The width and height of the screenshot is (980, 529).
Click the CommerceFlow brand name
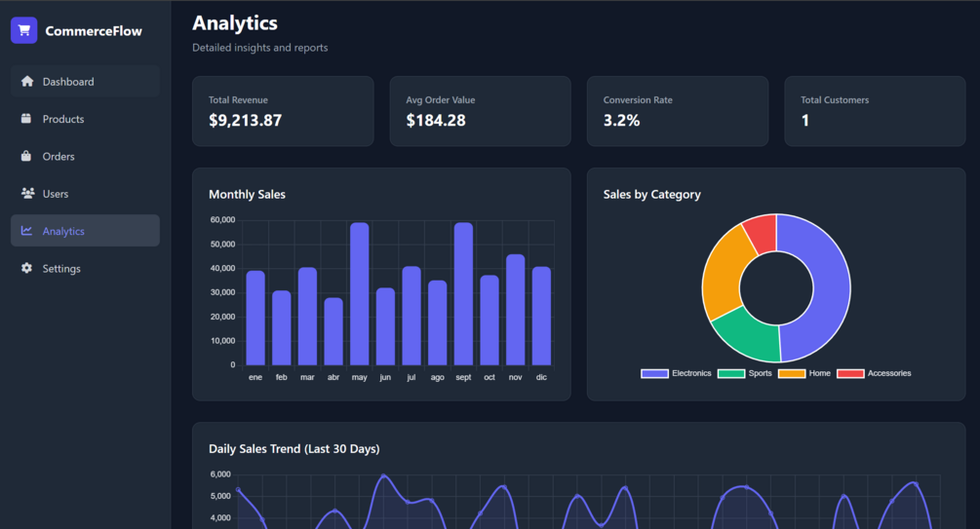tap(94, 31)
